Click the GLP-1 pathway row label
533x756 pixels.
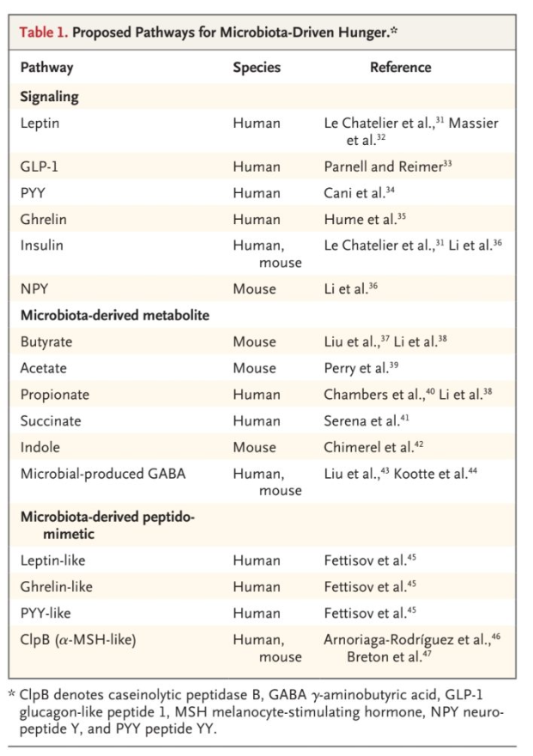[39, 166]
